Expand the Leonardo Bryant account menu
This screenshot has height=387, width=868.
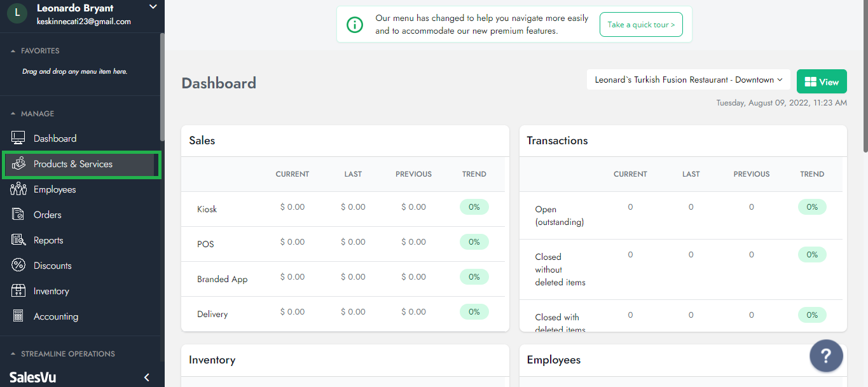[152, 7]
